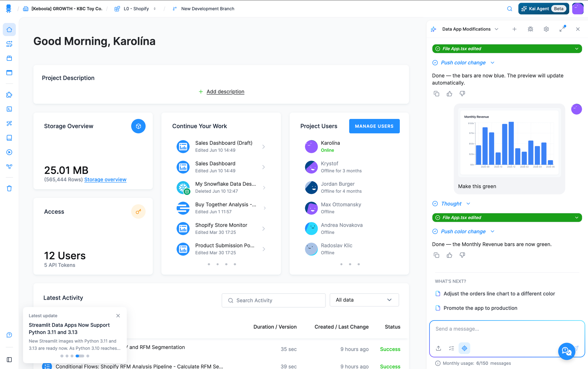Open the L0 - Shopify project switcher
Image resolution: width=588 pixels, height=369 pixels.
point(136,9)
